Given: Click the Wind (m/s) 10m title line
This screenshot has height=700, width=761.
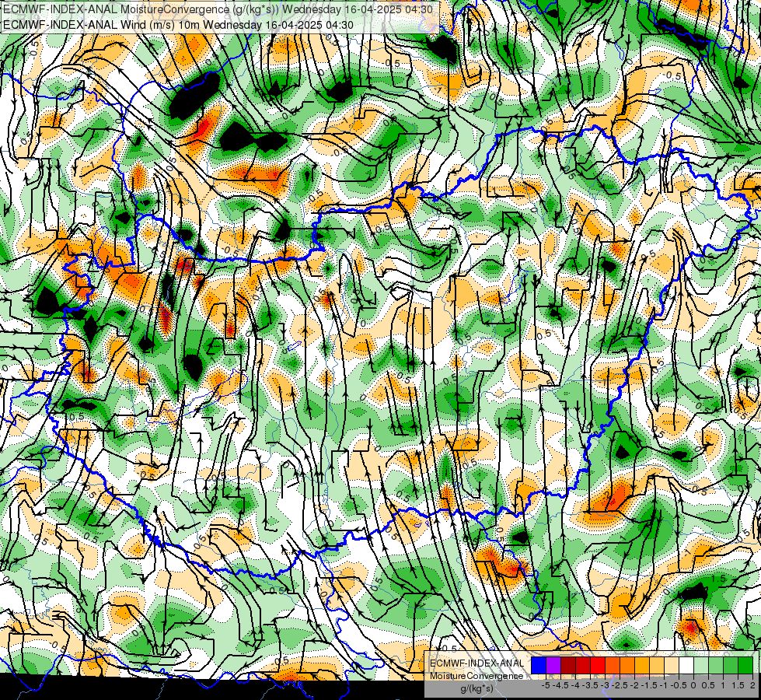Looking at the screenshot, I should 179,25.
